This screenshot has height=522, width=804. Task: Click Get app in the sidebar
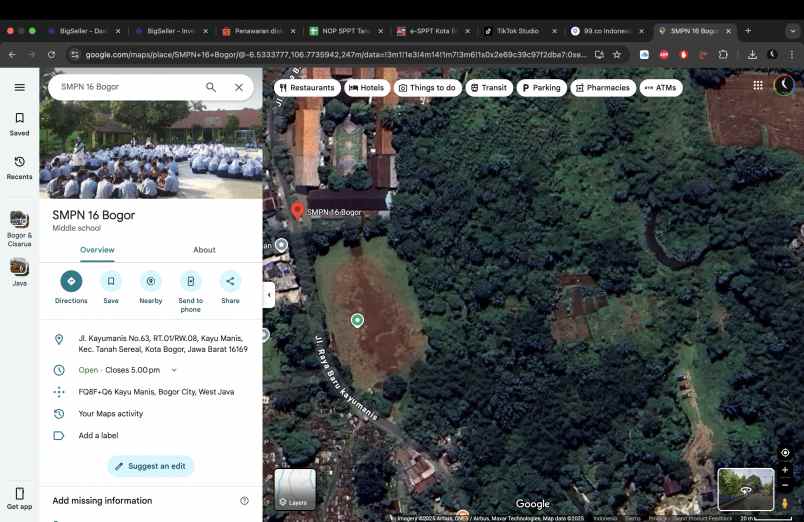click(x=19, y=498)
